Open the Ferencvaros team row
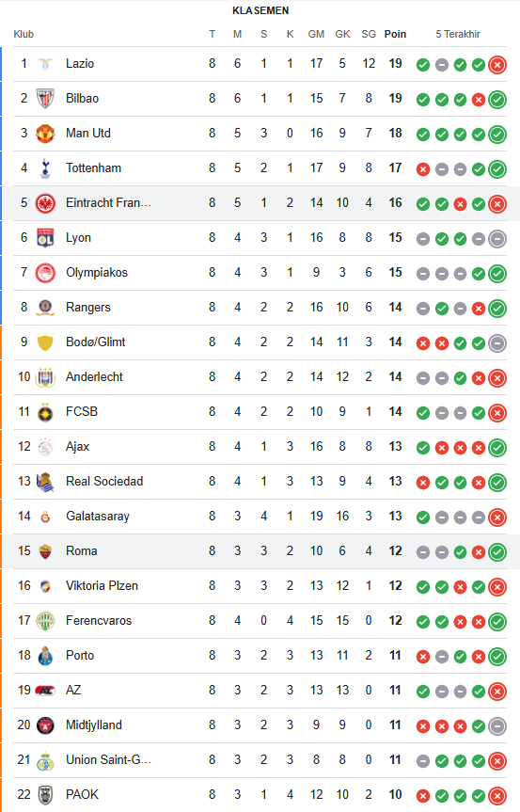520x812 pixels. (260, 620)
